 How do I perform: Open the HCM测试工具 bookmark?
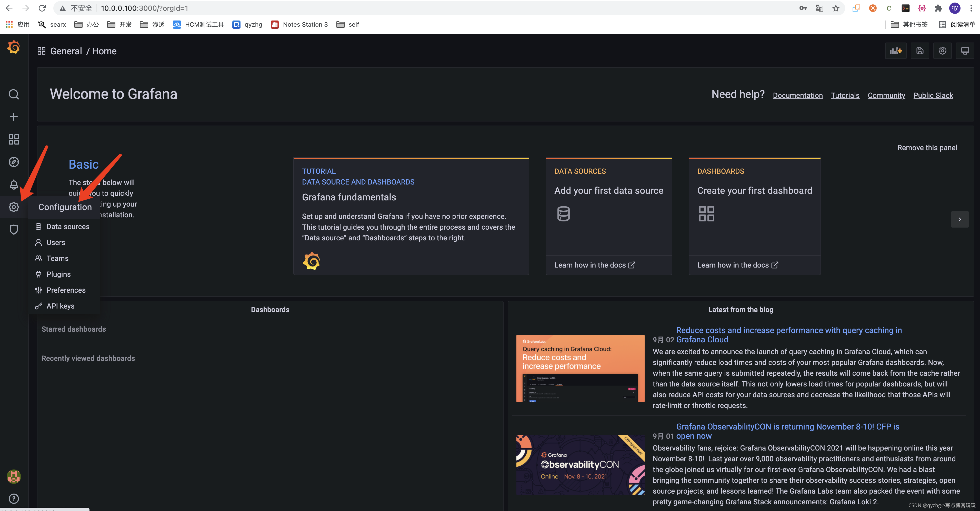tap(198, 24)
